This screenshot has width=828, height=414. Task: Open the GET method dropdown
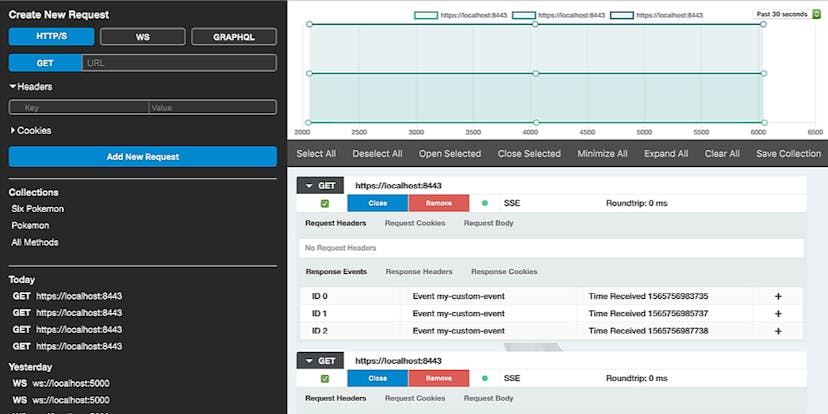(x=45, y=63)
